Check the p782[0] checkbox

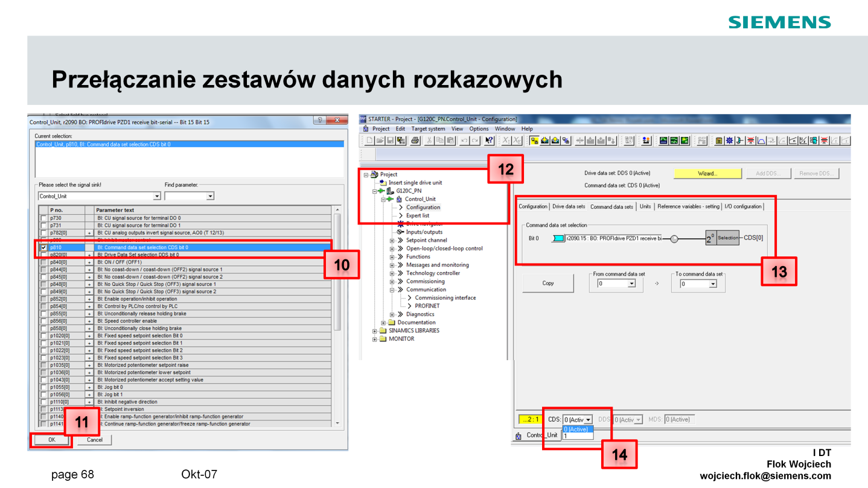pos(43,233)
